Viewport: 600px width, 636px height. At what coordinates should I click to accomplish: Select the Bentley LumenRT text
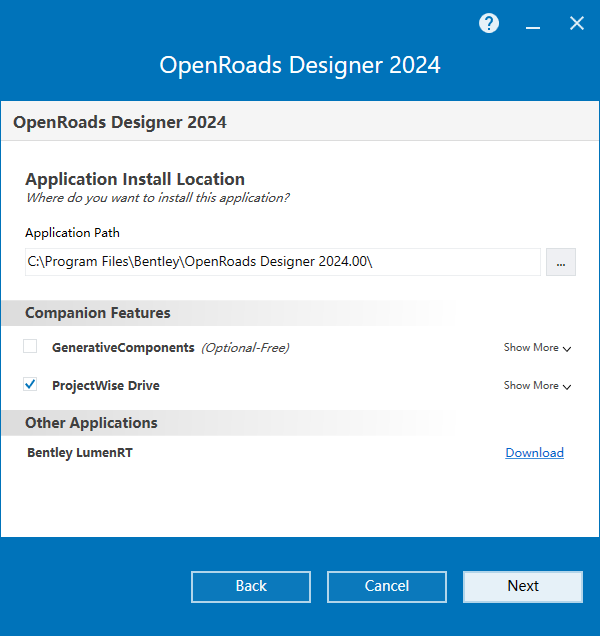[80, 453]
